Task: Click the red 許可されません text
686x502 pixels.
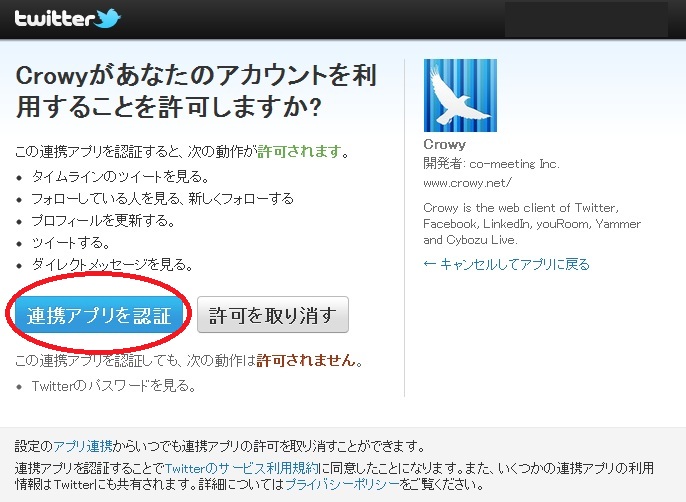Action: tap(306, 360)
